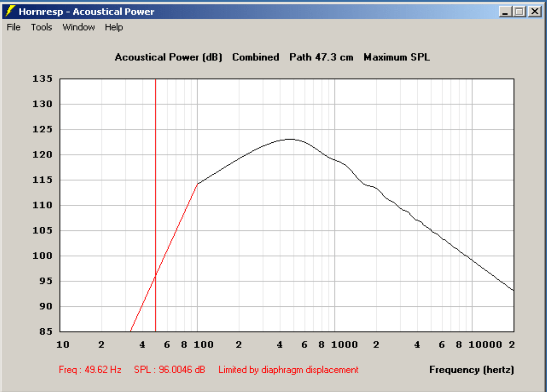Viewport: 547px width, 392px height.
Task: Open the File menu
Action: 14,27
